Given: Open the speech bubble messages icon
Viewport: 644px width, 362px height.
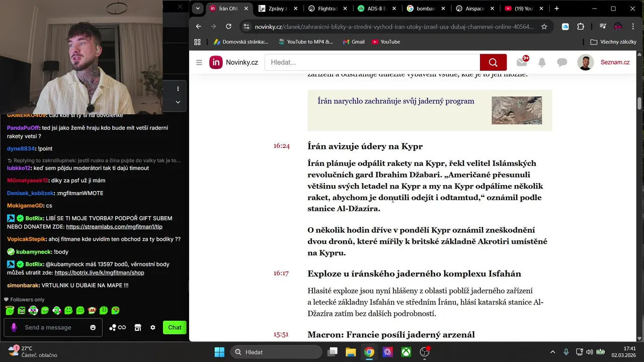Looking at the screenshot, I should [562, 62].
